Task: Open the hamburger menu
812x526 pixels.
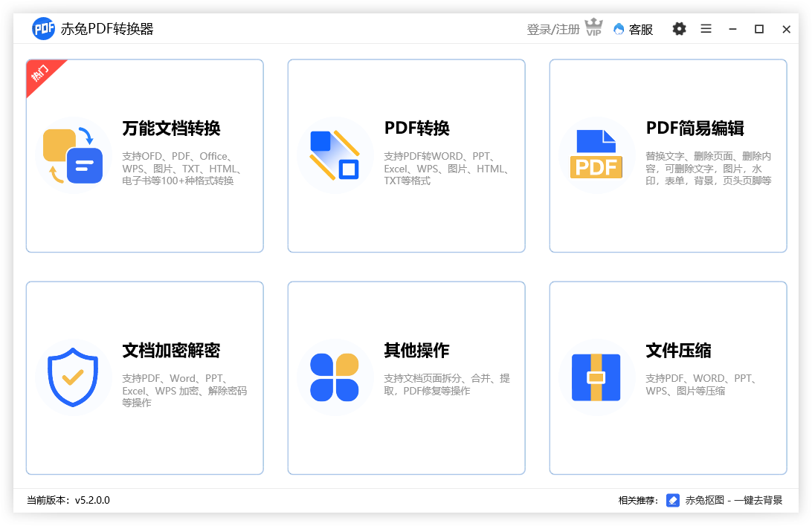Action: [x=706, y=28]
